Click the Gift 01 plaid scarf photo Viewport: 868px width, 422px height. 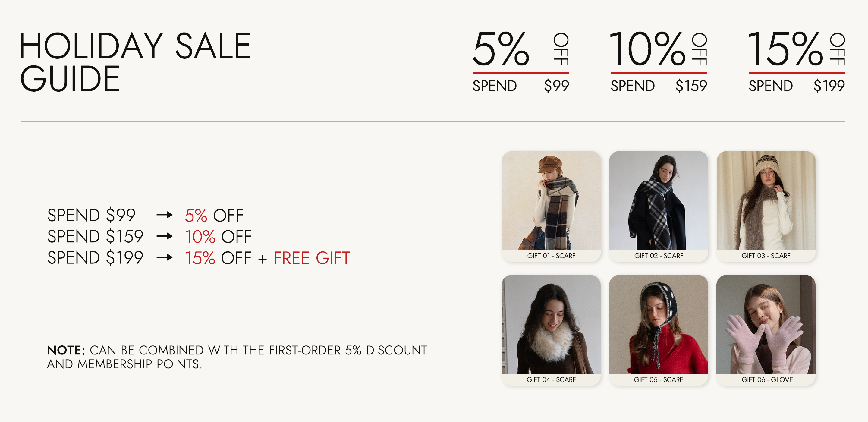[551, 200]
